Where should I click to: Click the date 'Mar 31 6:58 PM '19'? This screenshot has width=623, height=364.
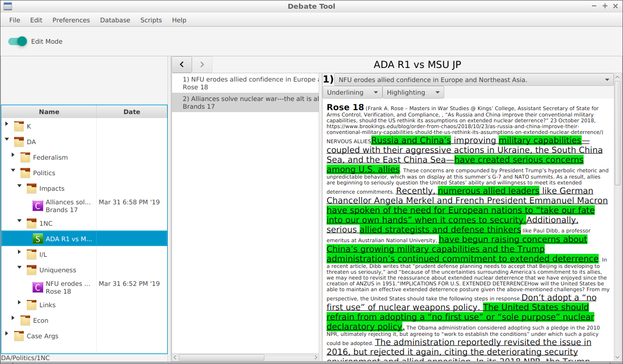pos(129,202)
